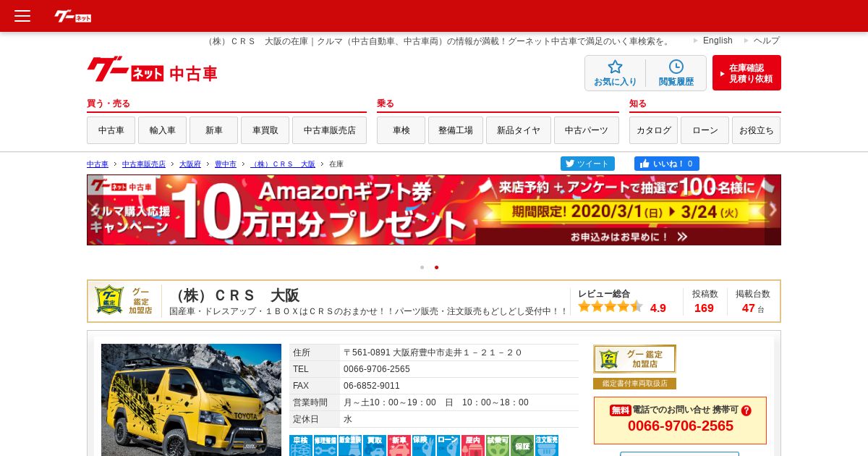The width and height of the screenshot is (868, 456).
Task: Click the 保険 service icon
Action: point(424,445)
